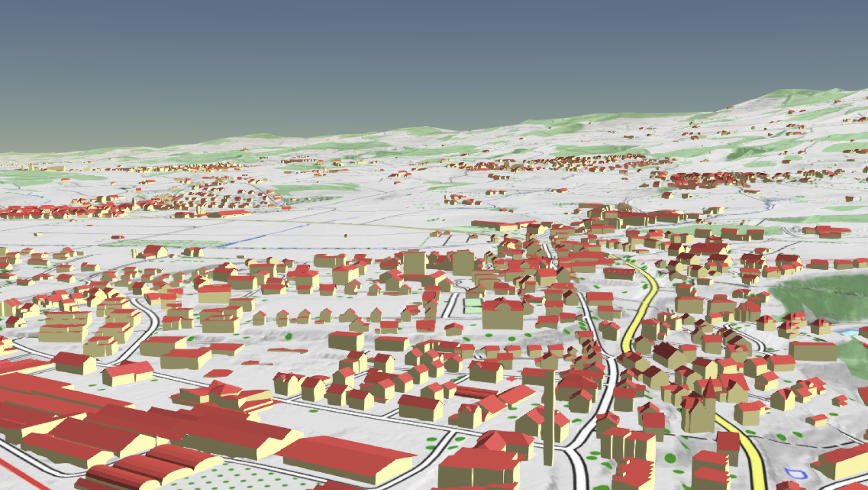868x490 pixels.
Task: Select the light green sports field
Action: click(x=473, y=305)
